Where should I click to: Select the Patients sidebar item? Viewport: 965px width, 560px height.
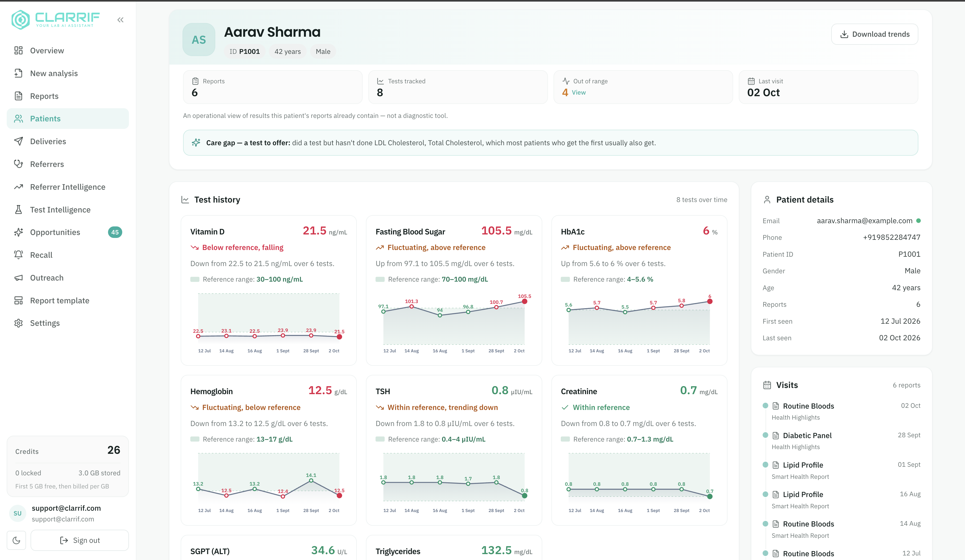68,119
